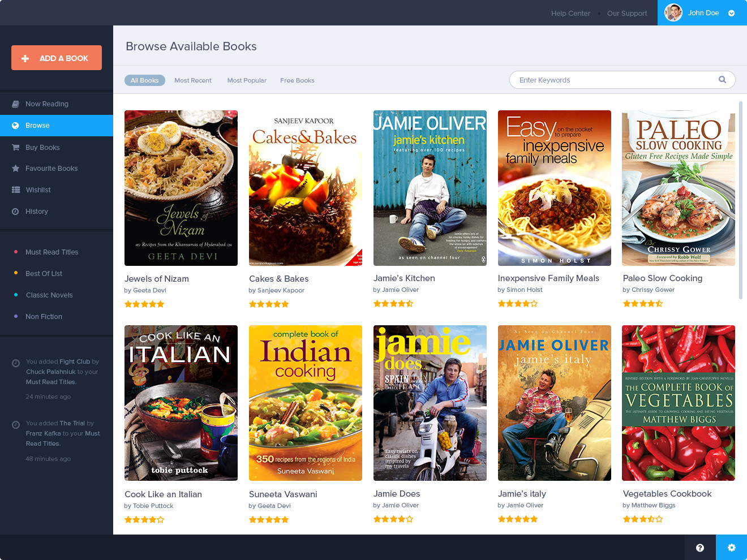Viewport: 747px width, 560px height.
Task: Open the Must Read Titles list
Action: click(52, 252)
